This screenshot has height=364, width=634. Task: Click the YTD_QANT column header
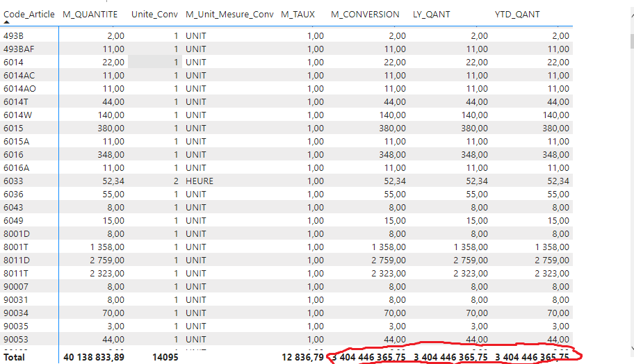pos(517,14)
